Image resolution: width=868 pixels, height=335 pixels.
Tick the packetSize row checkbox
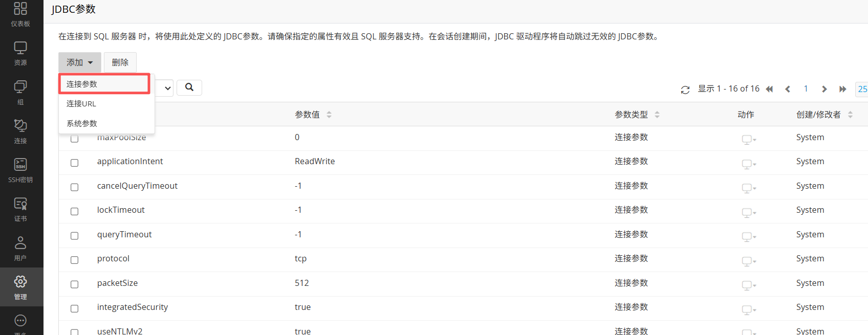(x=75, y=284)
